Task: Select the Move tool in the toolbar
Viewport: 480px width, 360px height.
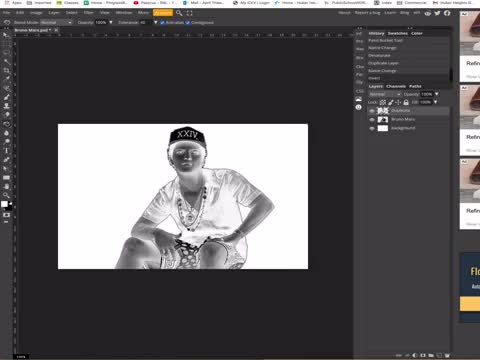Action: pyautogui.click(x=6, y=35)
